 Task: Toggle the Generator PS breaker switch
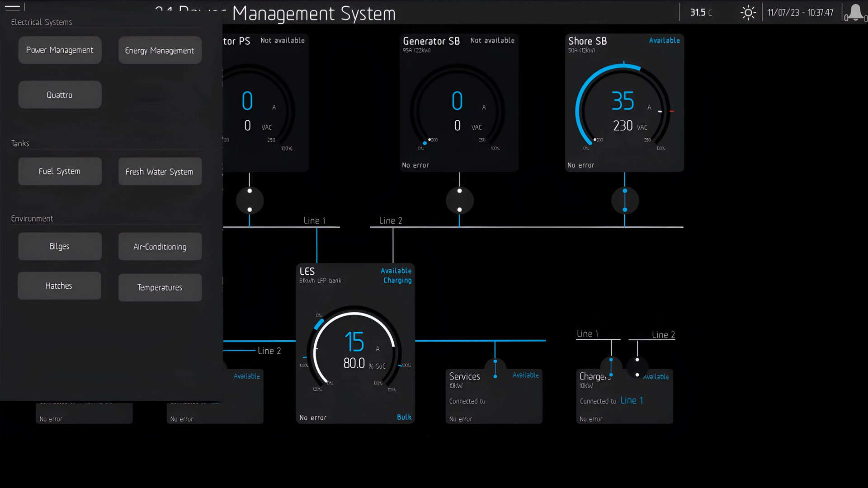250,200
